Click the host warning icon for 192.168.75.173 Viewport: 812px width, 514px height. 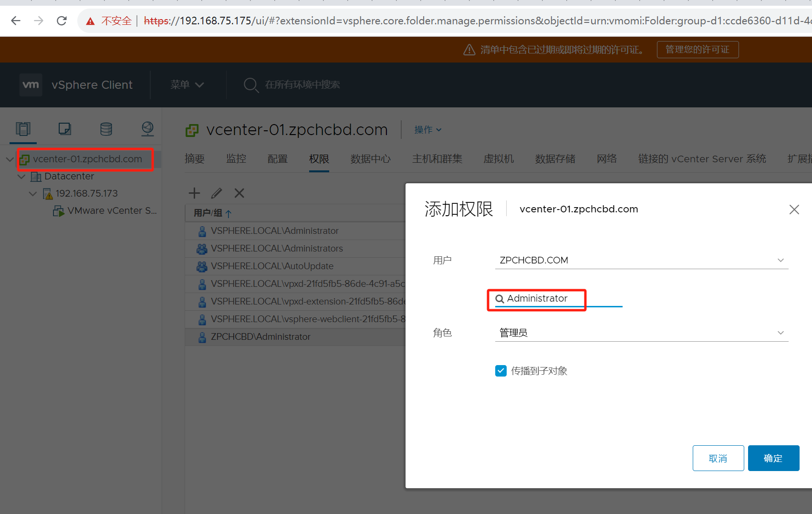pos(48,194)
